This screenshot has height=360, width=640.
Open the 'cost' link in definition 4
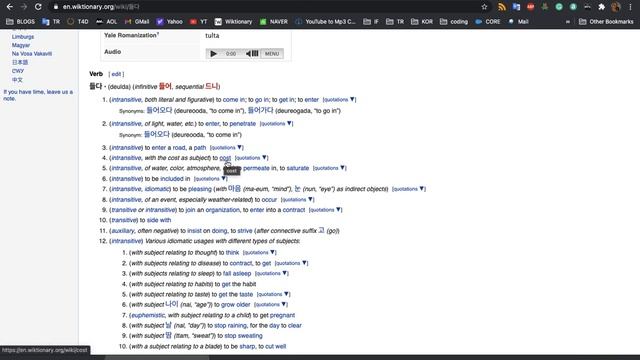pos(225,158)
